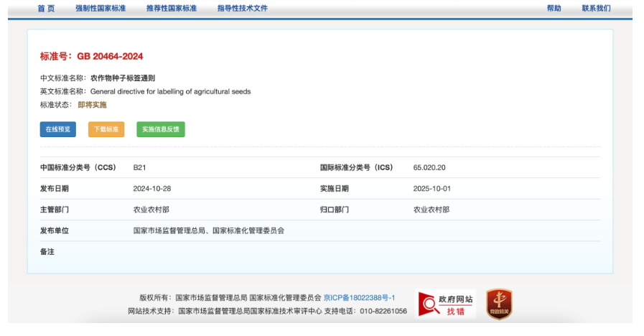644x336 pixels.
Task: Open the 帮助 help link
Action: coord(554,8)
